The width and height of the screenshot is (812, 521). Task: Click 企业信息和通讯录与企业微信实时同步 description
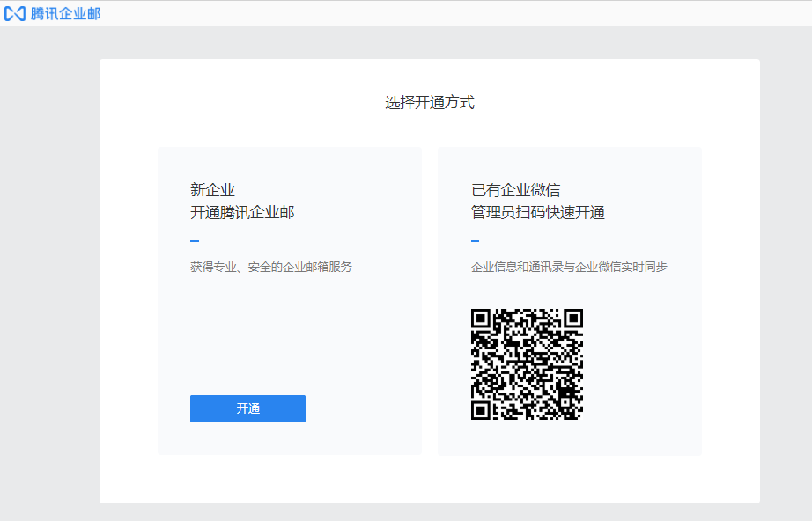(x=569, y=267)
